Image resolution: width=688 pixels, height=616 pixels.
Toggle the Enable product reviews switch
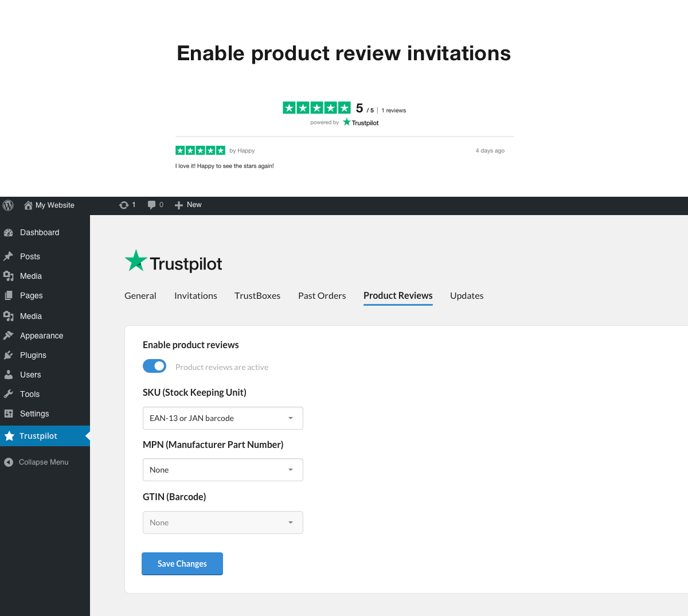tap(155, 366)
